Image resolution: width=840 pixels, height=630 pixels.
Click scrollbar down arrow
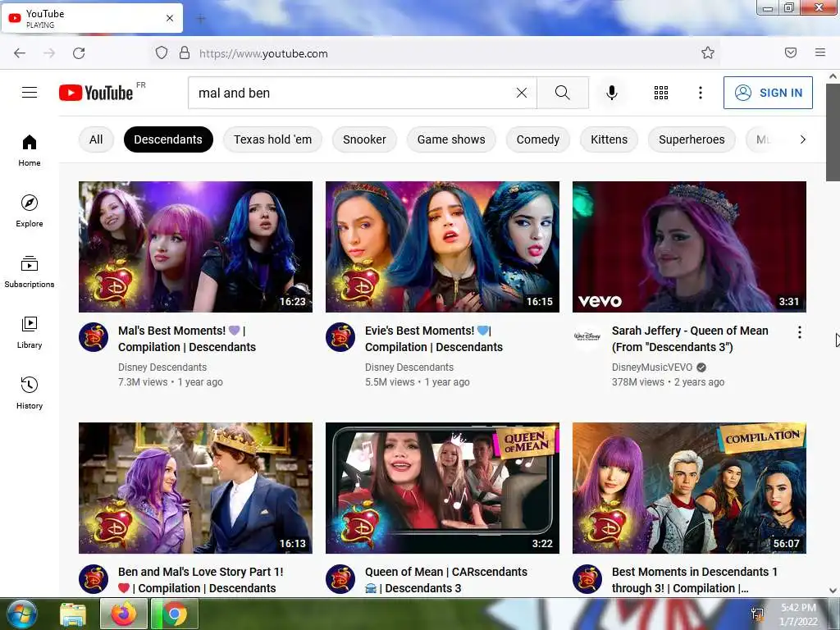coord(833,591)
